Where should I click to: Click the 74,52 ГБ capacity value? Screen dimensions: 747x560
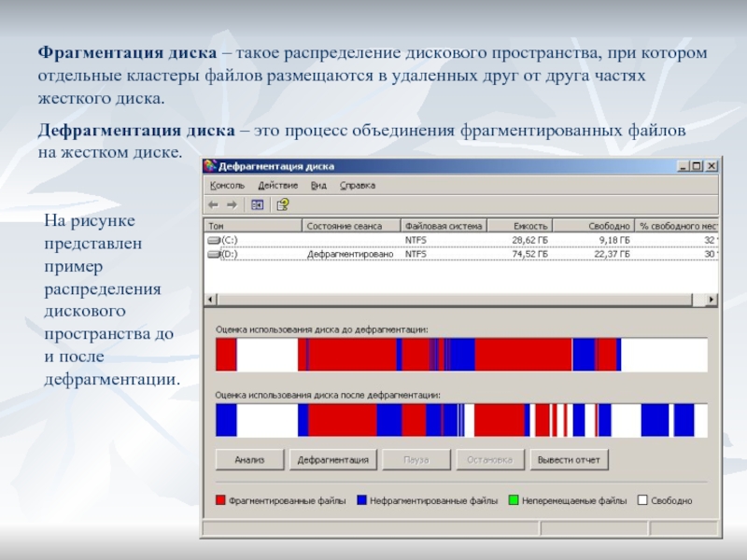pos(529,254)
